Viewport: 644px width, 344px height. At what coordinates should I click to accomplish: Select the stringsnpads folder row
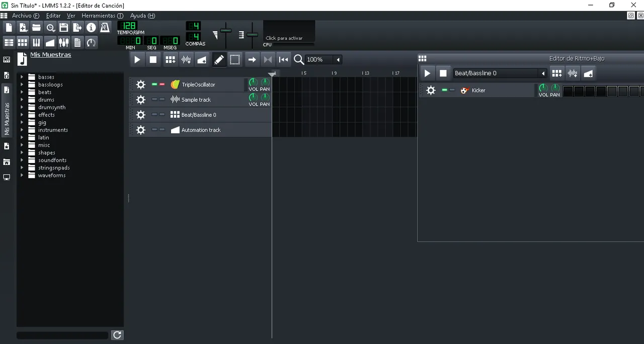coord(70,167)
